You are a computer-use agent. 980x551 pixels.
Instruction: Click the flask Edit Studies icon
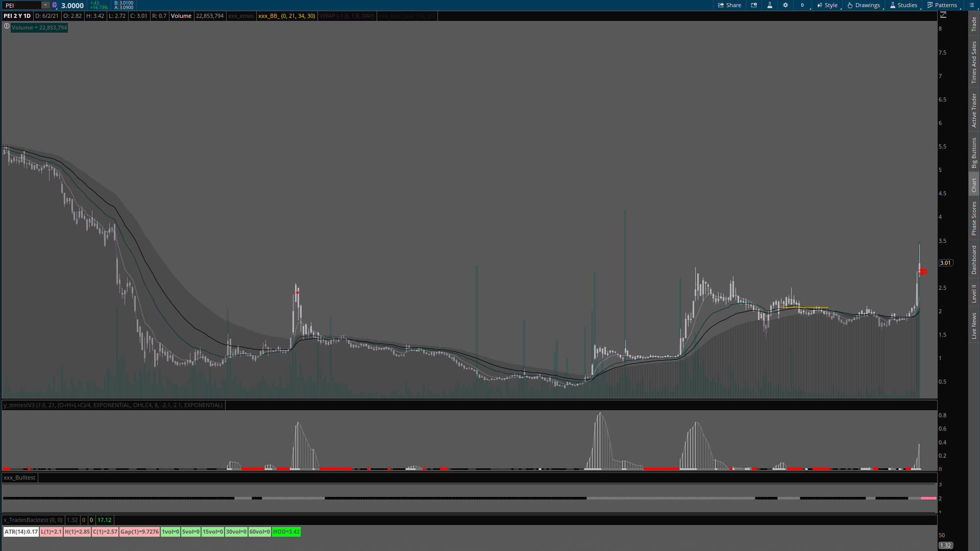(770, 5)
